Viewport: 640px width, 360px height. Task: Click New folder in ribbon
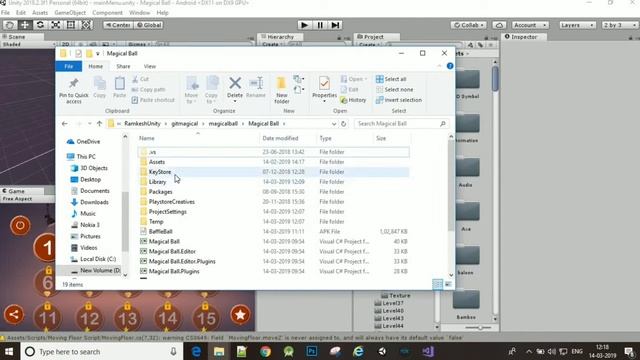(282, 90)
